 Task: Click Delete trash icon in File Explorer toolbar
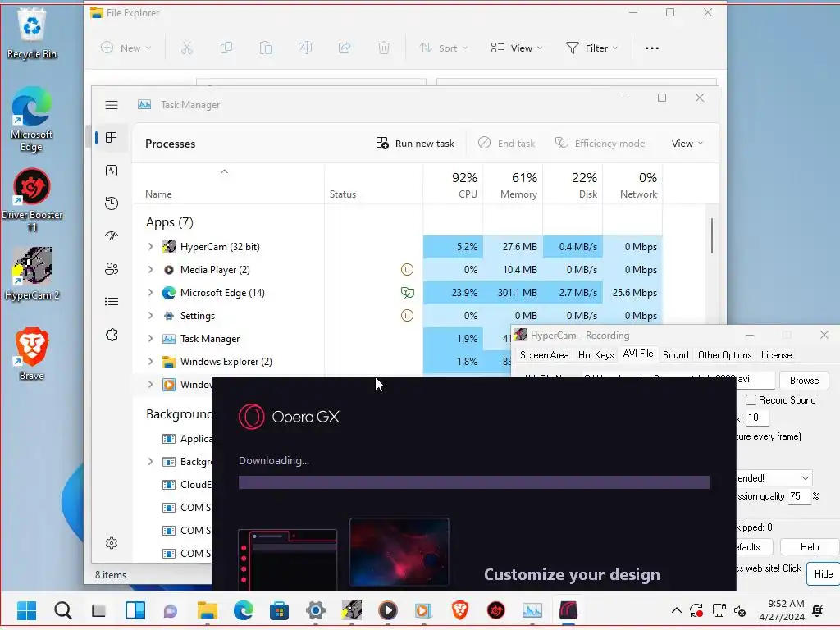[384, 48]
